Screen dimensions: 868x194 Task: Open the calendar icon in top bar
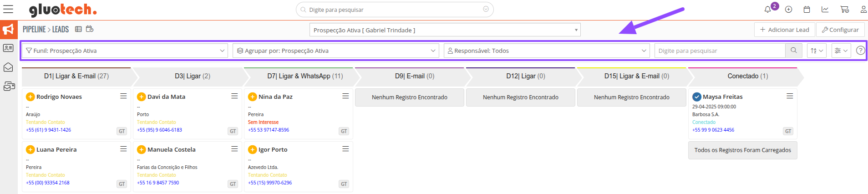[807, 10]
